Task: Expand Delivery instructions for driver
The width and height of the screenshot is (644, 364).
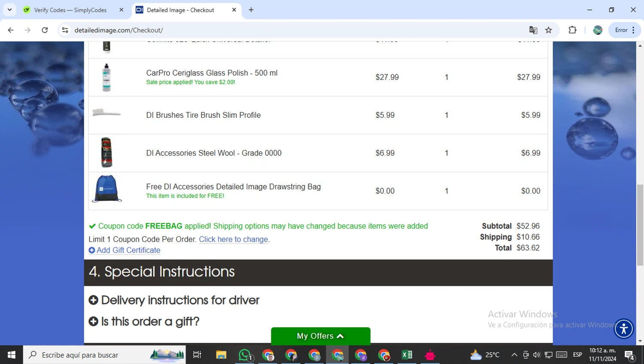Action: coord(174,300)
